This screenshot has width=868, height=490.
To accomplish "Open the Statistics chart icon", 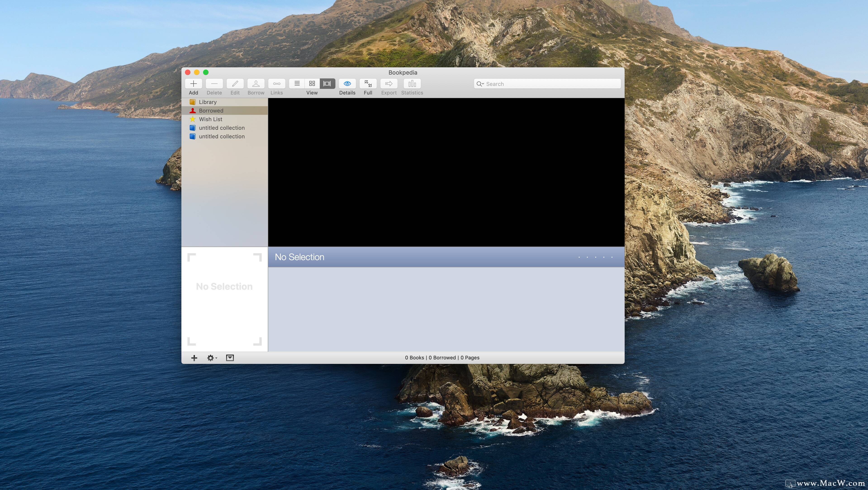I will pos(412,84).
